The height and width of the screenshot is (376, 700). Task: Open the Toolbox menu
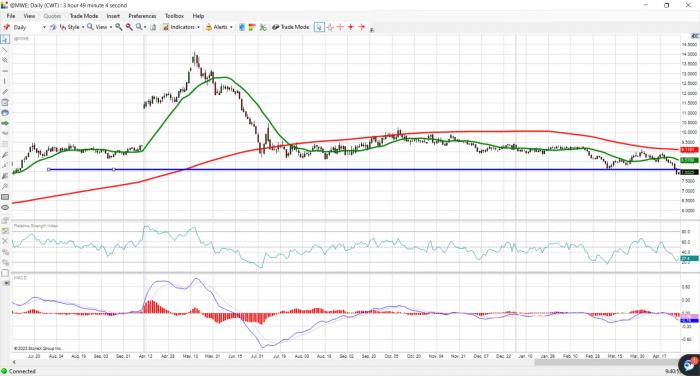coord(175,16)
